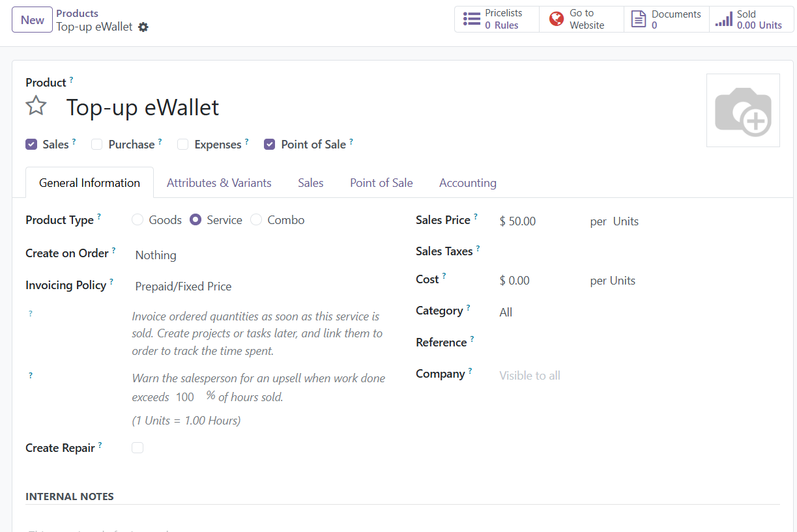Click help tooltip next to Product label
797x532 pixels.
[71, 79]
